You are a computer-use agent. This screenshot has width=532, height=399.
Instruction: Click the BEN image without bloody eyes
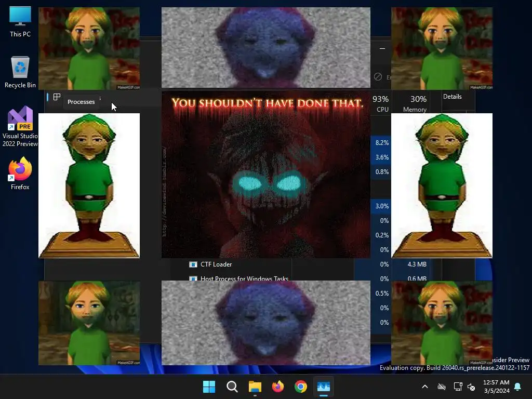89,323
